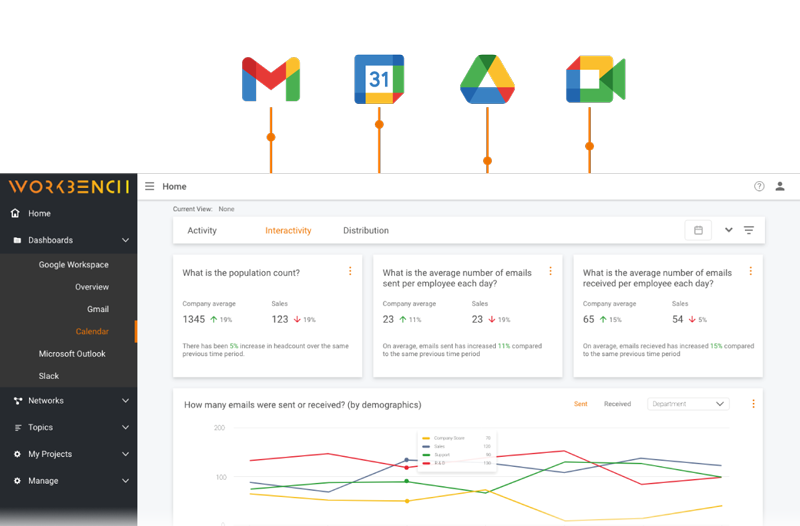The height and width of the screenshot is (526, 800).
Task: Expand the Networks section chevron
Action: 126,401
